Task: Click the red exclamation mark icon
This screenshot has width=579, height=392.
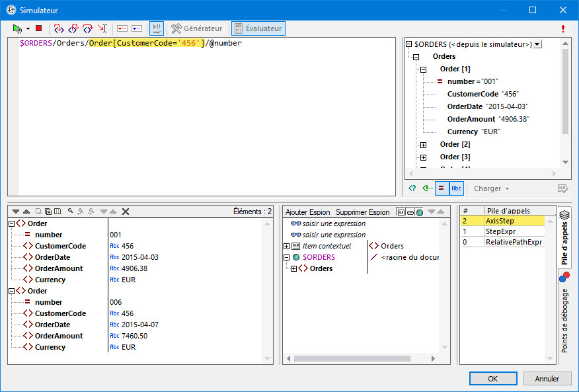Action: coord(563,29)
